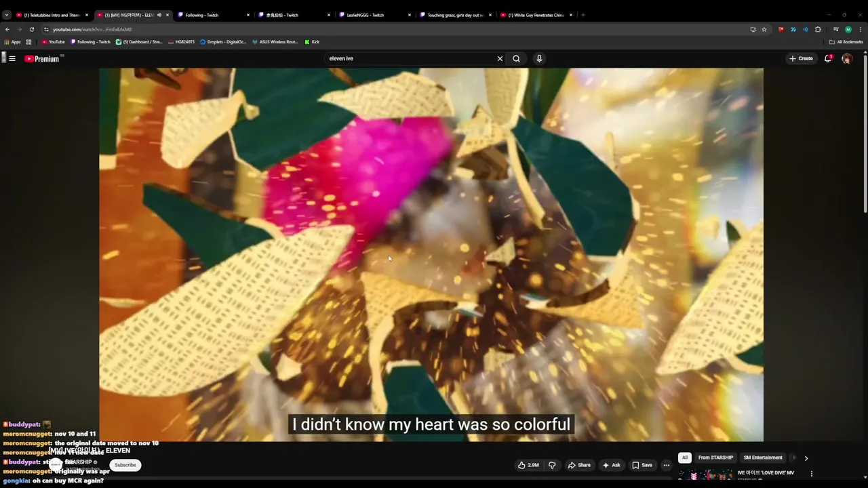This screenshot has width=868, height=488.
Task: Like the video with thumbs up
Action: pos(529,465)
